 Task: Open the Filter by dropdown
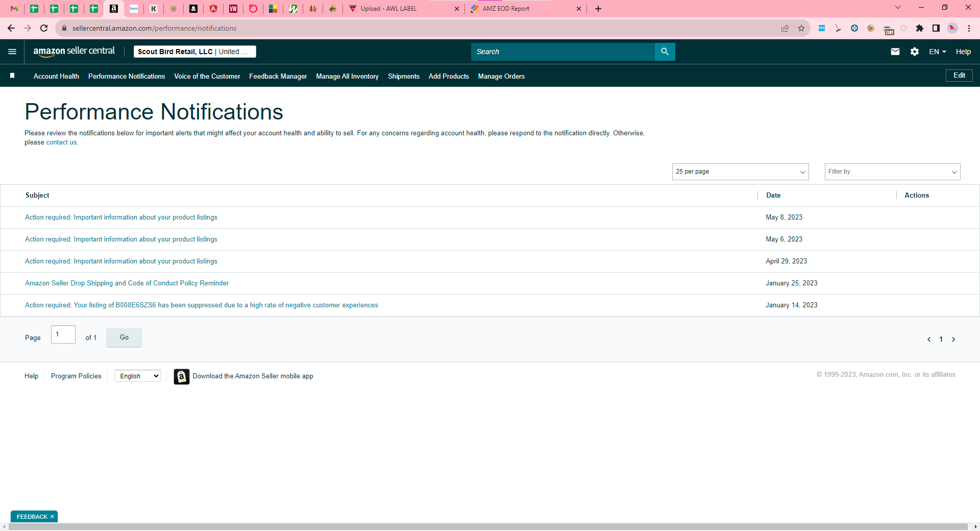pyautogui.click(x=892, y=172)
